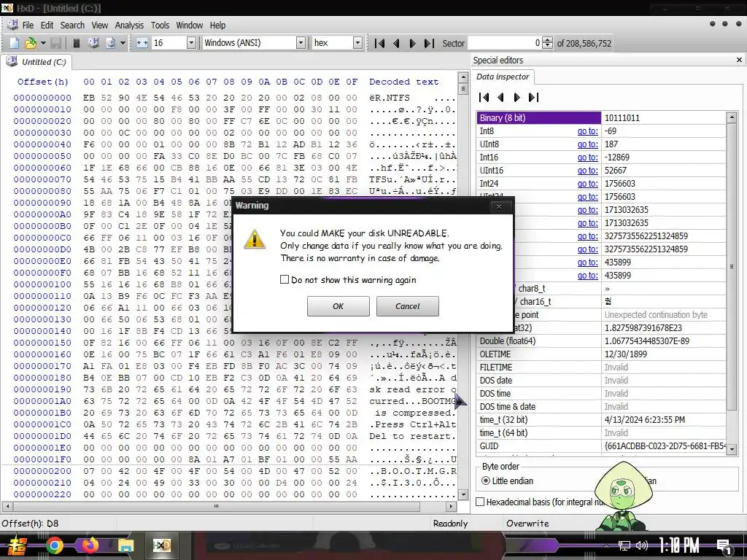Open the View menu
The height and width of the screenshot is (560, 747).
click(99, 26)
